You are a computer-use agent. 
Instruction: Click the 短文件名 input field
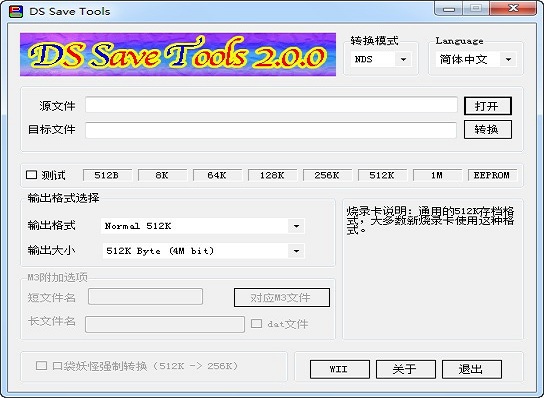coord(145,297)
